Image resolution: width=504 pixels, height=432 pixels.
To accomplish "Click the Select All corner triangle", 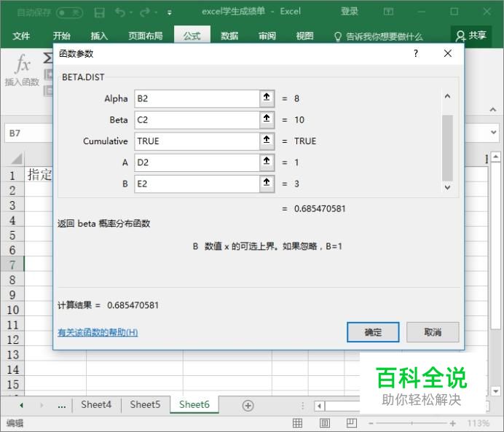I will click(x=16, y=159).
